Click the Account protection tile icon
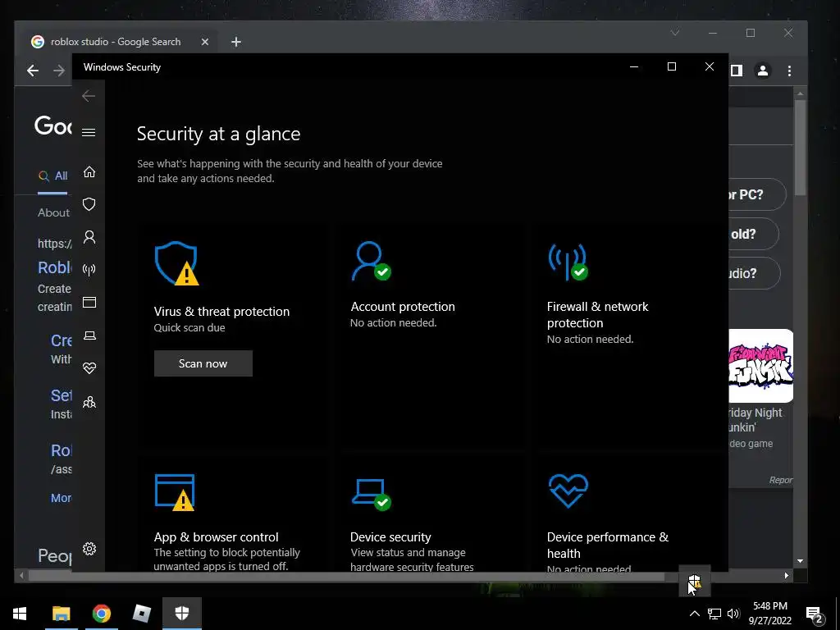Viewport: 840px width, 630px height. (x=371, y=261)
